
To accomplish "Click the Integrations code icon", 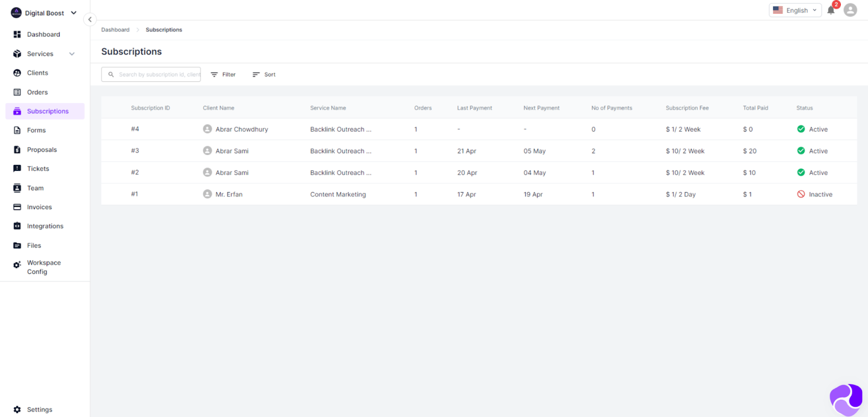I will pyautogui.click(x=17, y=226).
